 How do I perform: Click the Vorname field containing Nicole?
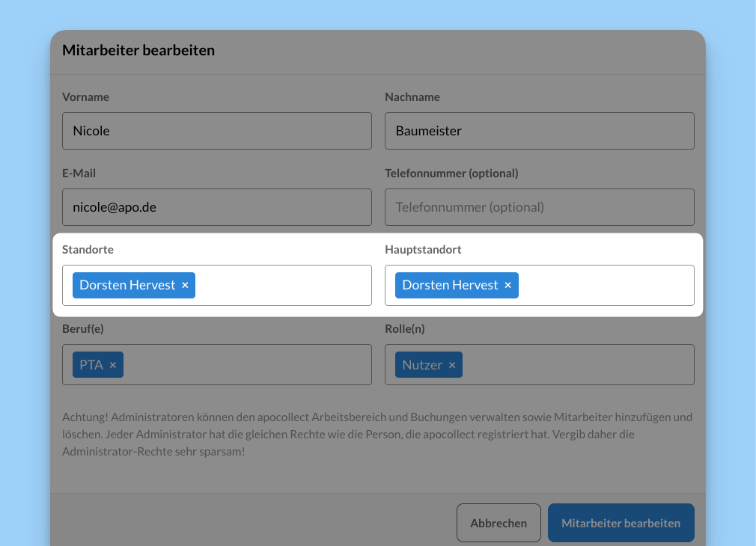click(x=216, y=131)
